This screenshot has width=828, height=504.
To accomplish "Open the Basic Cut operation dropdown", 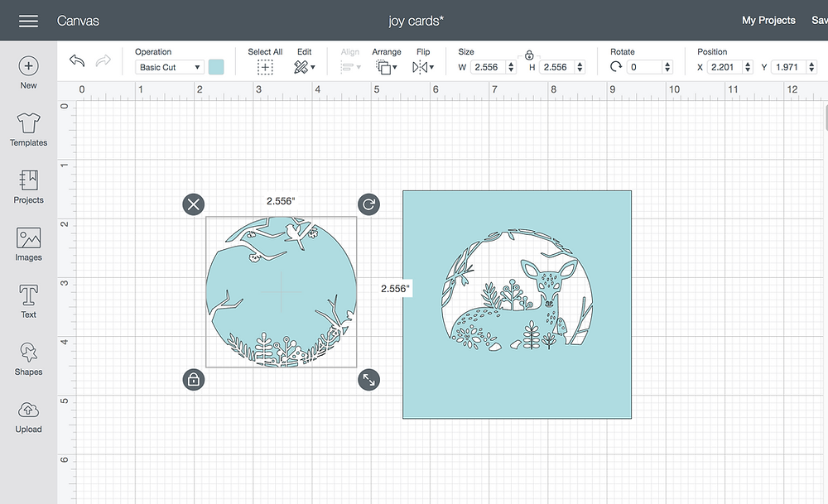I will [170, 67].
